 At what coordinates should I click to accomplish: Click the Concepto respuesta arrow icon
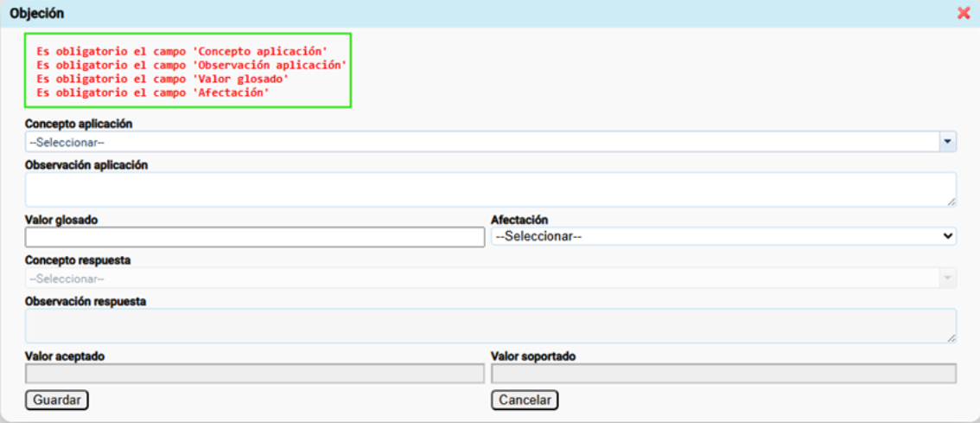[948, 279]
